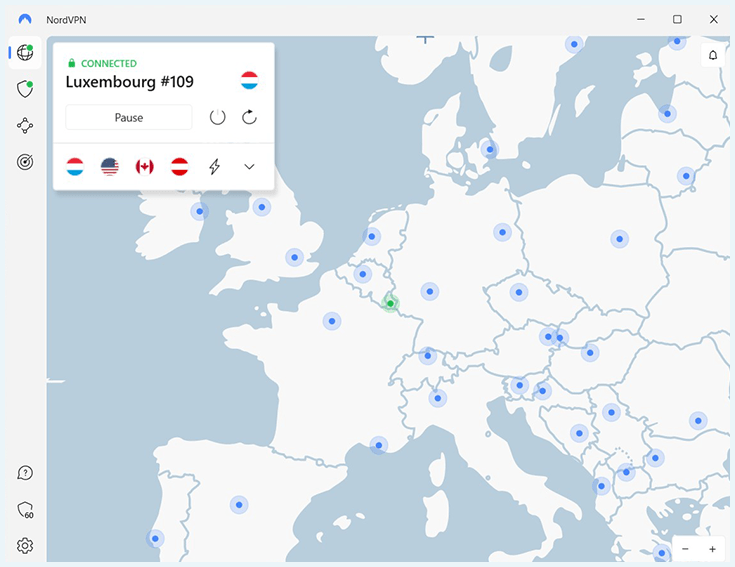
Task: Select Austria flag in recent connections
Action: pyautogui.click(x=180, y=166)
